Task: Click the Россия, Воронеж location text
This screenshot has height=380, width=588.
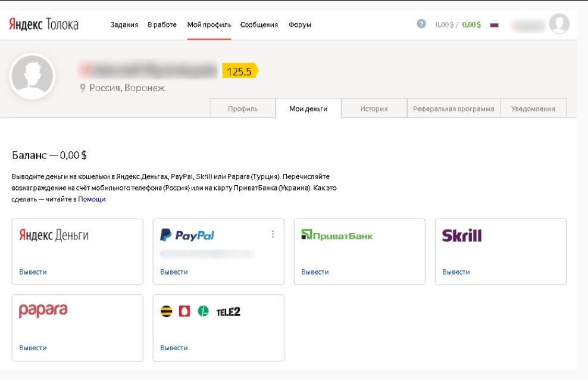Action: pyautogui.click(x=127, y=88)
